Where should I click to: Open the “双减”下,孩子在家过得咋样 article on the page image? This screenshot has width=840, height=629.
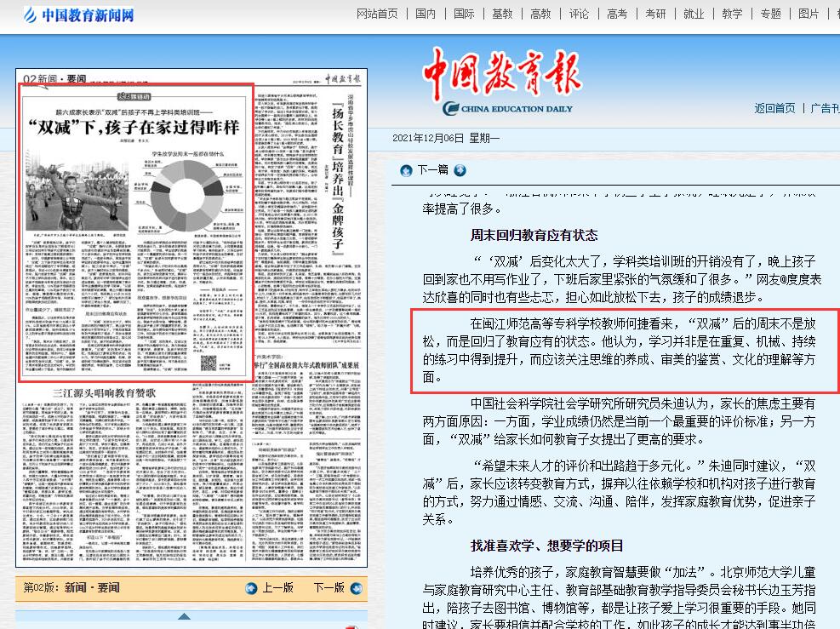[134, 128]
